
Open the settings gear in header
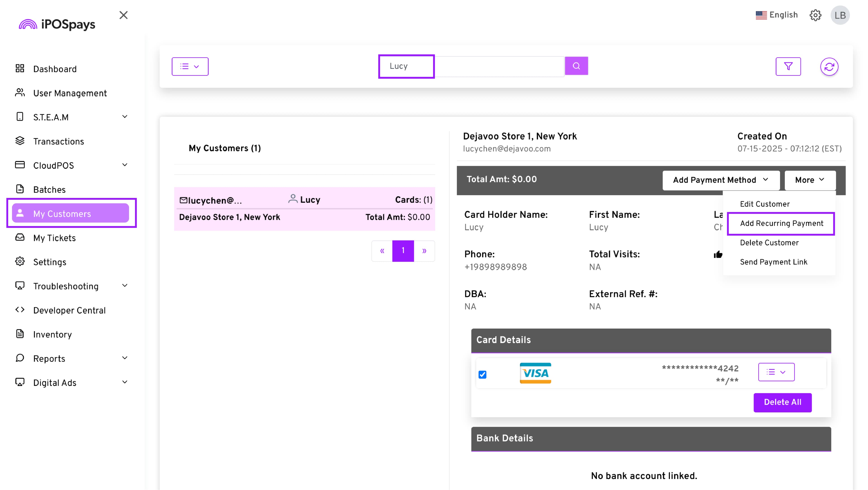[815, 15]
